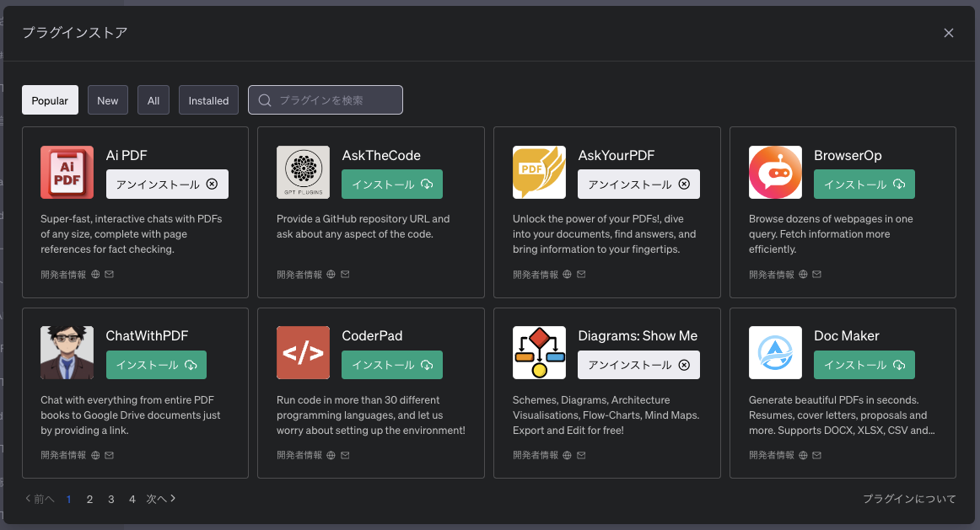Image resolution: width=980 pixels, height=530 pixels.
Task: Click the Ai PDF plugin logo
Action: tap(67, 172)
